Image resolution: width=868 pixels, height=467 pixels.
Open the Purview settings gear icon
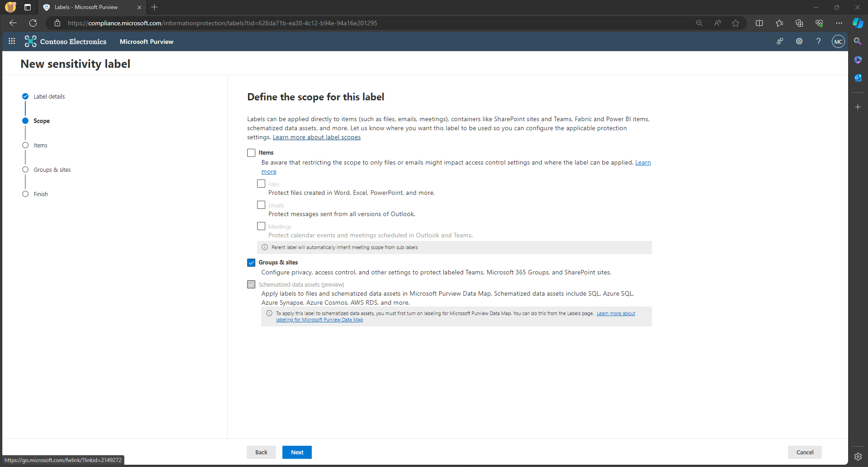coord(799,41)
